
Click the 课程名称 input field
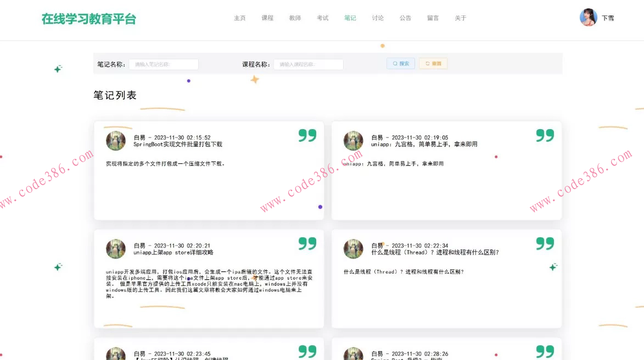309,64
